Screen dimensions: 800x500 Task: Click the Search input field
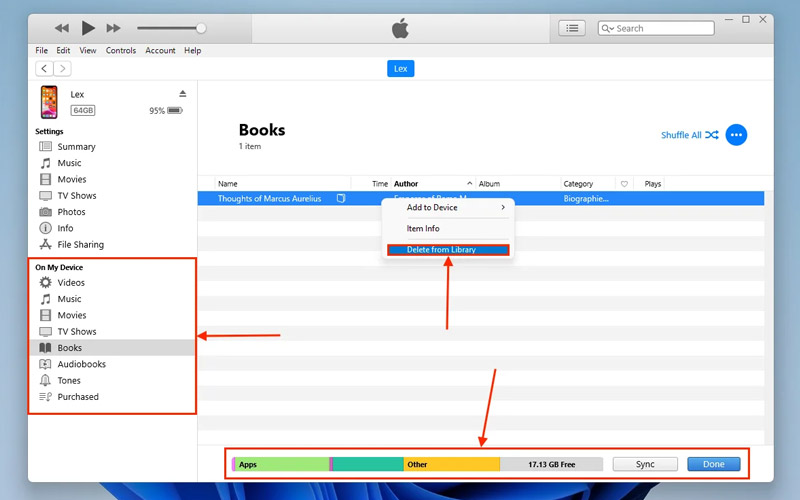(x=662, y=28)
